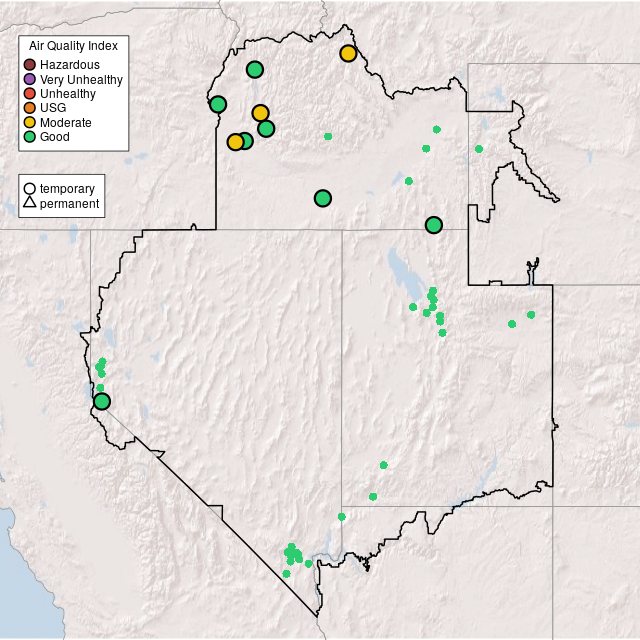Image resolution: width=640 pixels, height=640 pixels.
Task: Click the large green marker near California coast
Action: click(x=102, y=401)
